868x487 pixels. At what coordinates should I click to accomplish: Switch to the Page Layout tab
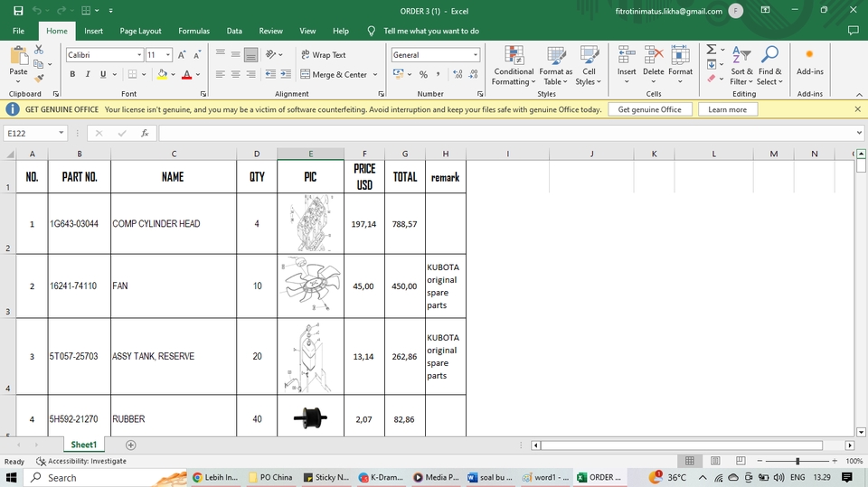pos(141,31)
